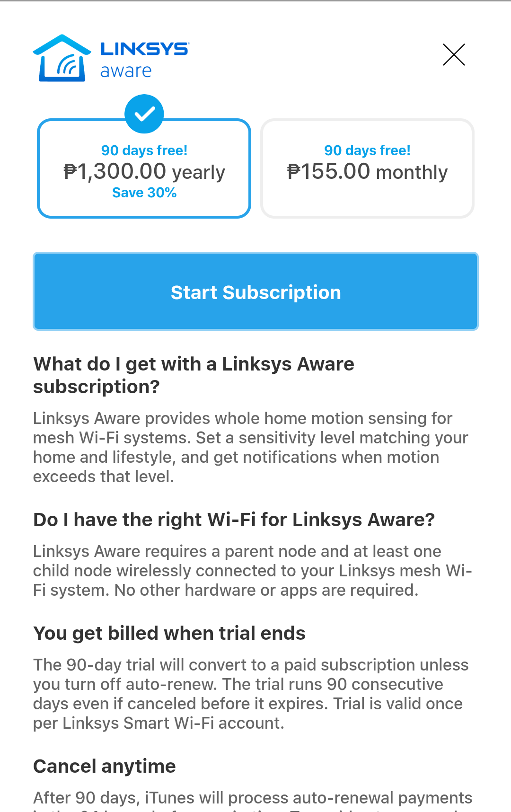
Task: Close the subscription screen with the X
Action: 454,54
